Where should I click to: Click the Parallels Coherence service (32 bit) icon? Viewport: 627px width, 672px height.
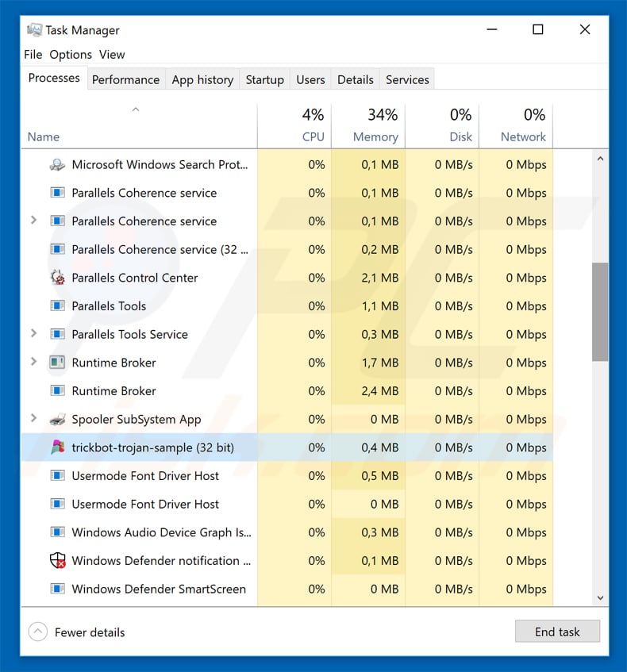point(57,249)
